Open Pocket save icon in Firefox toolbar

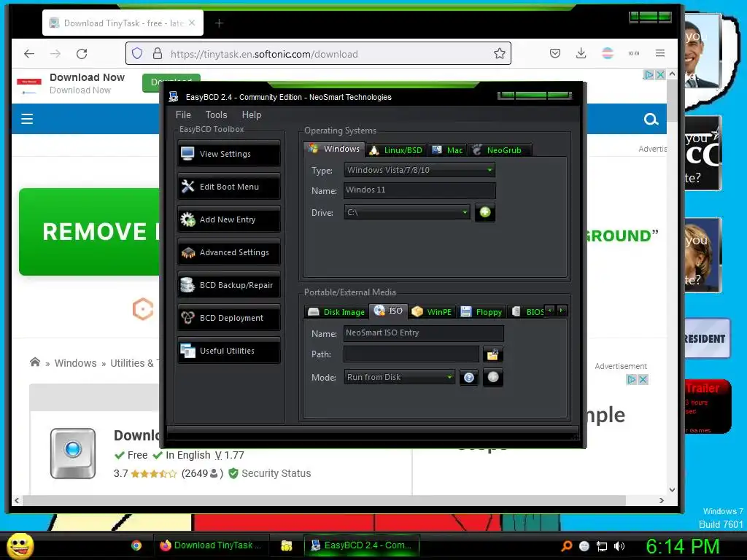[x=555, y=53]
